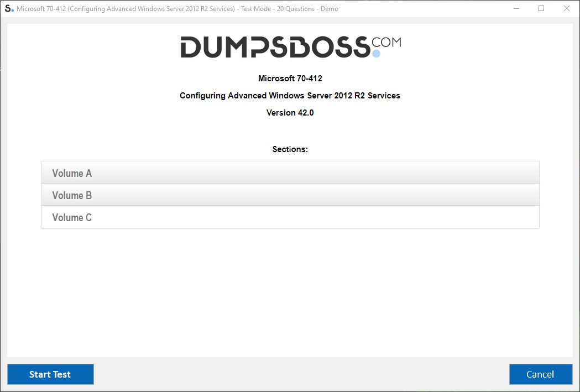
Task: Toggle the Volume B section
Action: [x=290, y=195]
